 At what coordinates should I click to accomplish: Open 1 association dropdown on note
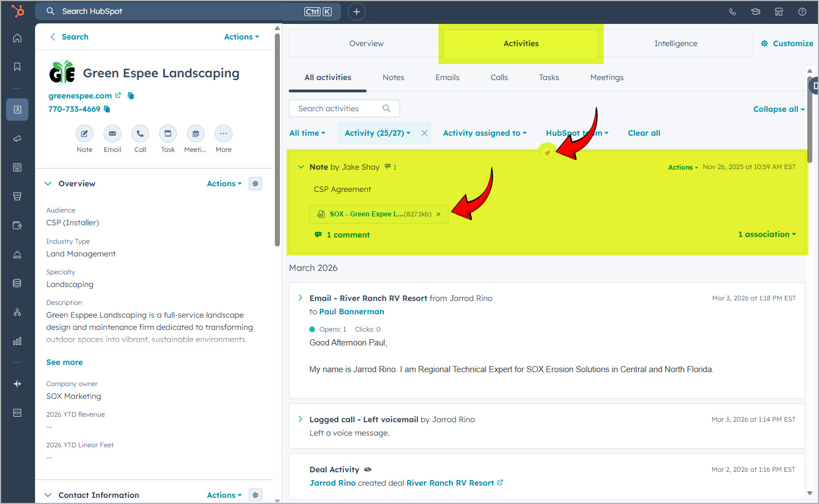[x=767, y=234]
